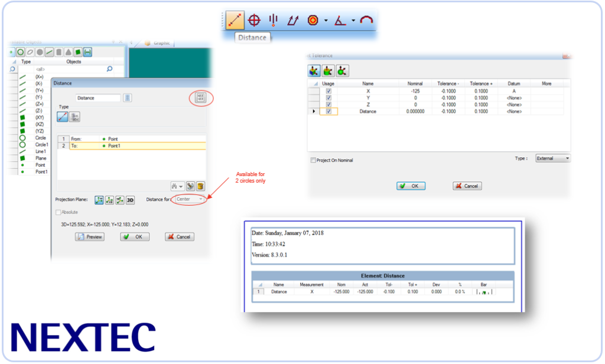Select the second distance type icon under Type

click(74, 116)
